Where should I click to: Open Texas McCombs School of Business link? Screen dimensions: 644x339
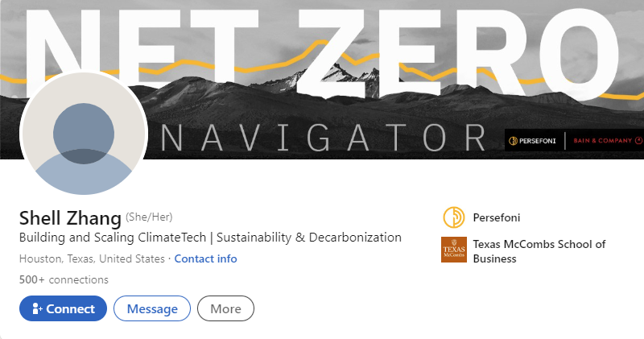[539, 251]
